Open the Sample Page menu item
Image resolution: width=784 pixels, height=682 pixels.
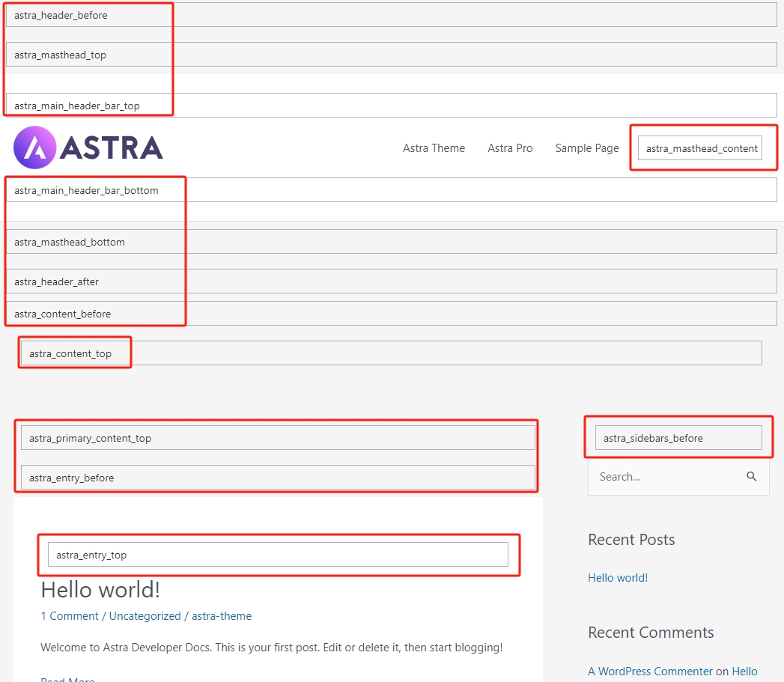point(587,148)
